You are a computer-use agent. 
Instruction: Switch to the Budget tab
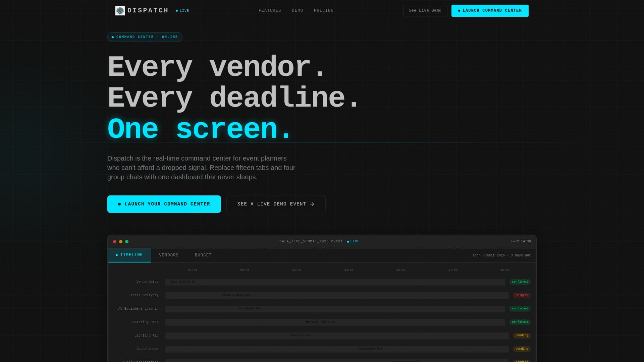(x=203, y=255)
